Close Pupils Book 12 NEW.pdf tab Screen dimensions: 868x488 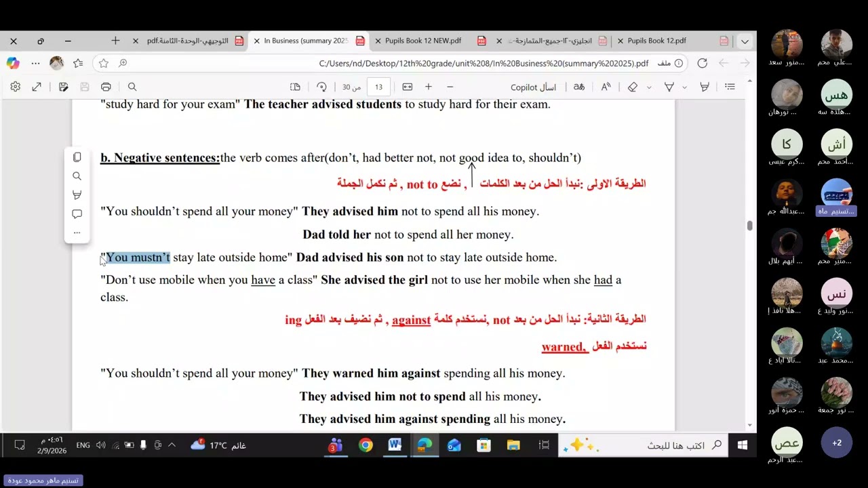coord(378,41)
